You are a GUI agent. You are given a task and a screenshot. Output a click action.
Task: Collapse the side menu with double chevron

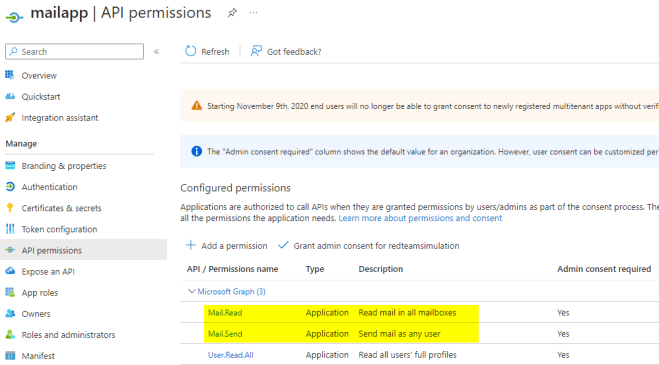point(156,52)
